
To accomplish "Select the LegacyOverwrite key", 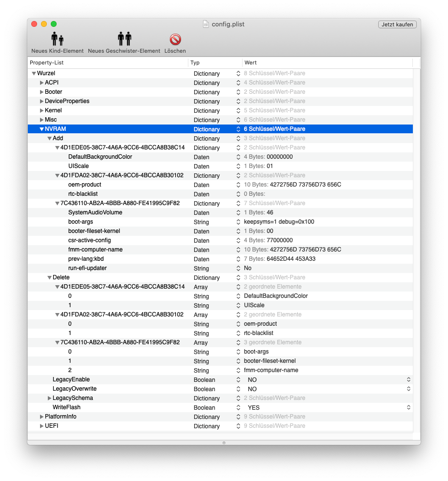I will tap(75, 389).
